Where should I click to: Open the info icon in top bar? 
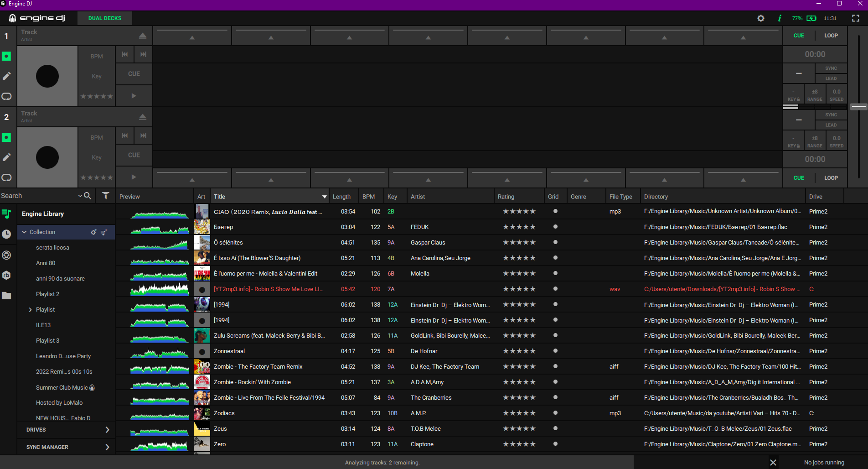(x=780, y=18)
